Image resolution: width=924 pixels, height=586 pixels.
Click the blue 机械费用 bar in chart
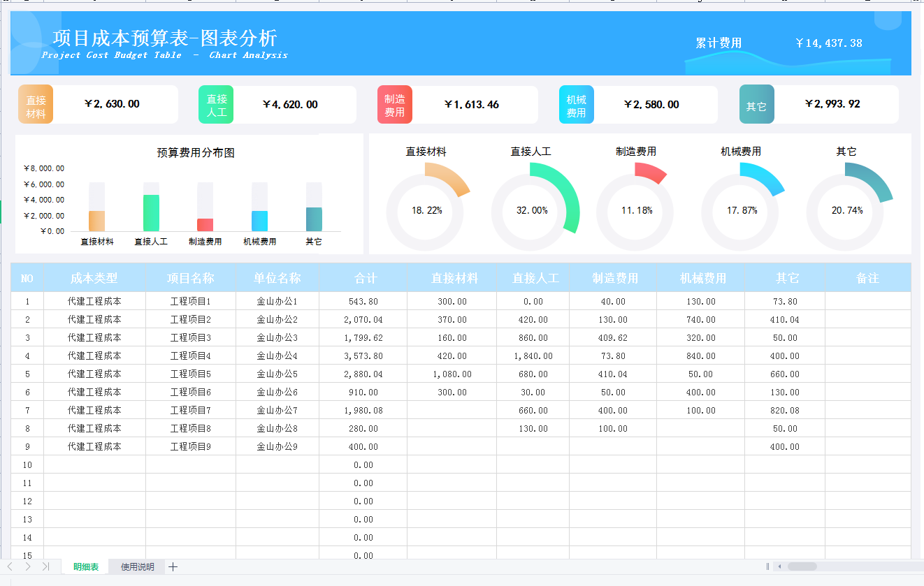coord(259,221)
